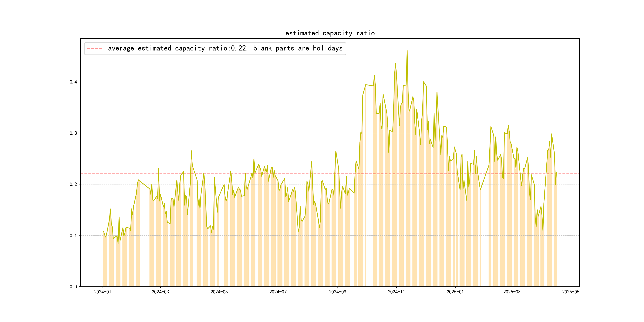Click the 2024-07 x-axis label
This screenshot has height=322, width=644.
[x=278, y=292]
